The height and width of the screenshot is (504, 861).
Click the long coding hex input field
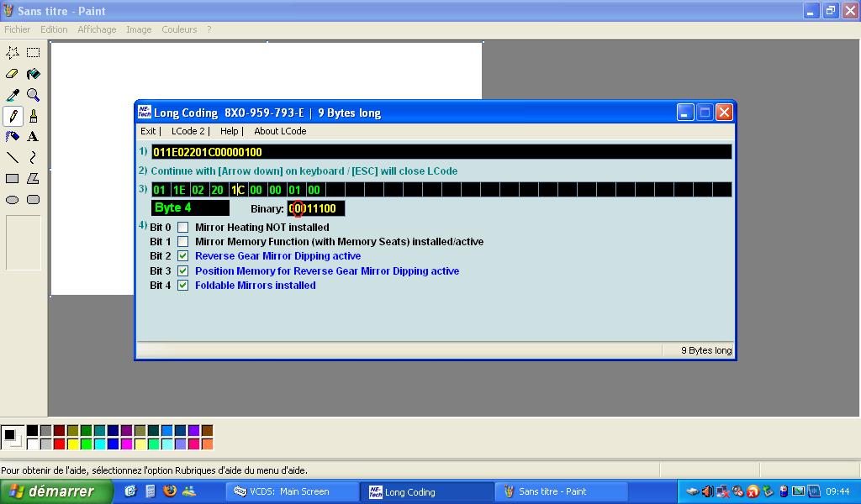click(x=441, y=152)
